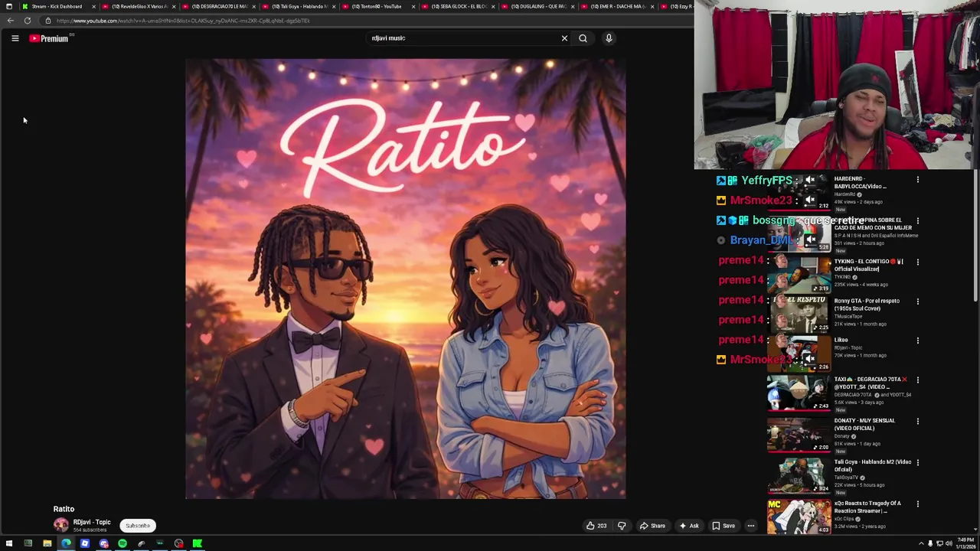Switch to Tali Goya - Hablando tab
This screenshot has width=980, height=551.
(x=299, y=6)
